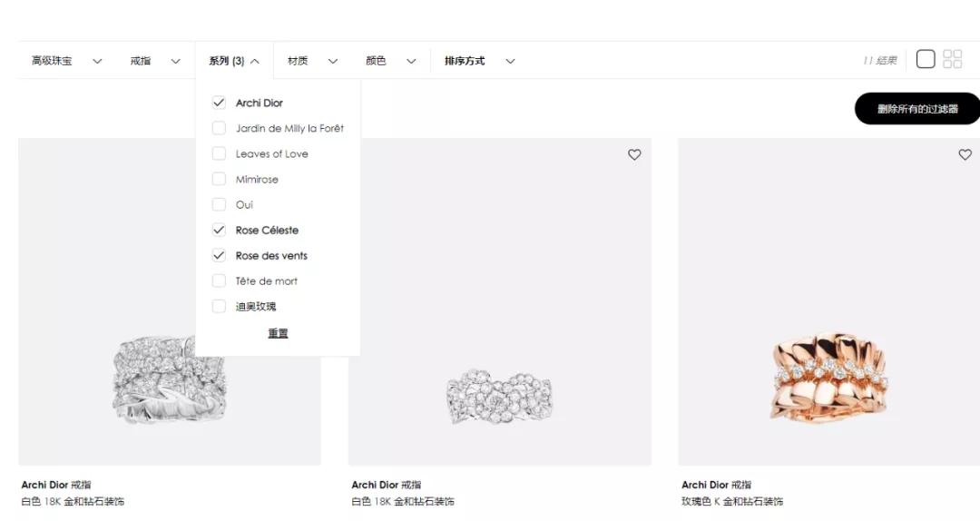Select the 迪奥玫瑰 collection checkbox
The height and width of the screenshot is (521, 980).
tap(219, 307)
